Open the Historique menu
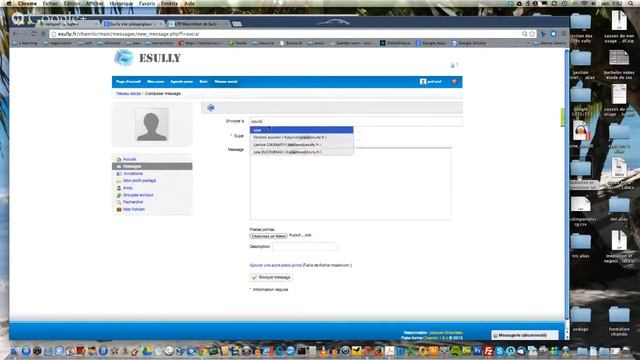 click(x=121, y=3)
